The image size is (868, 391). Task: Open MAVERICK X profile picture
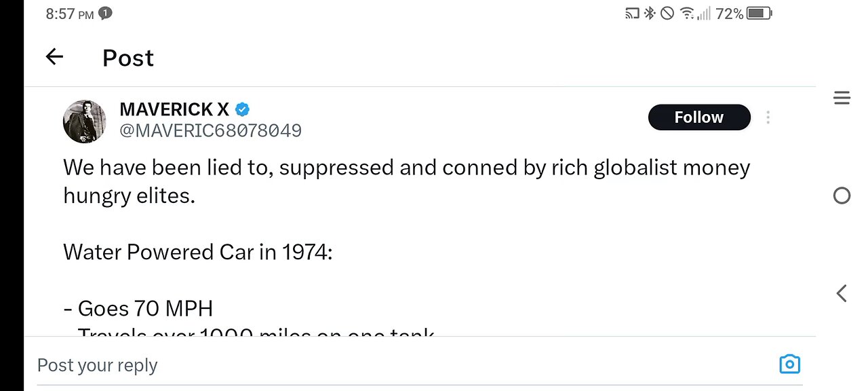click(85, 122)
